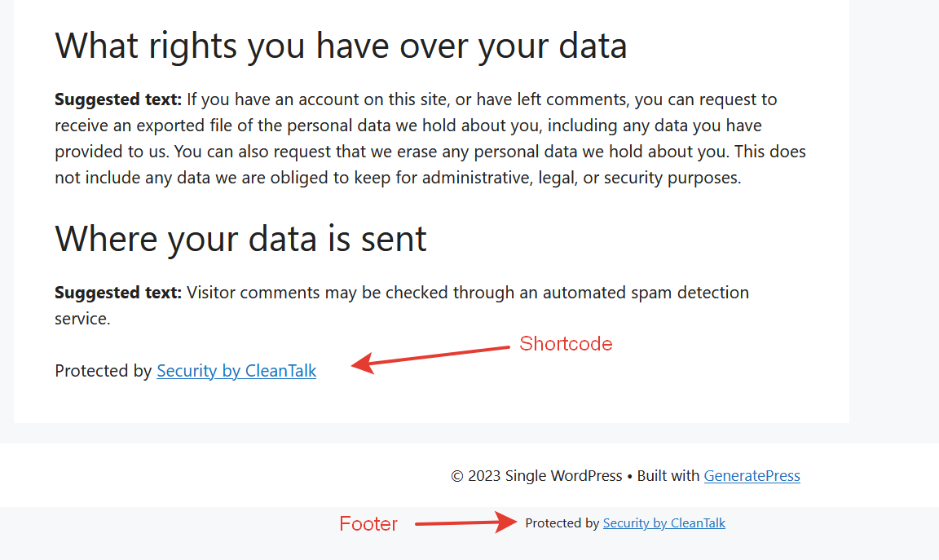Image resolution: width=939 pixels, height=560 pixels.
Task: Click the red Shortcode annotation label
Action: 566,344
